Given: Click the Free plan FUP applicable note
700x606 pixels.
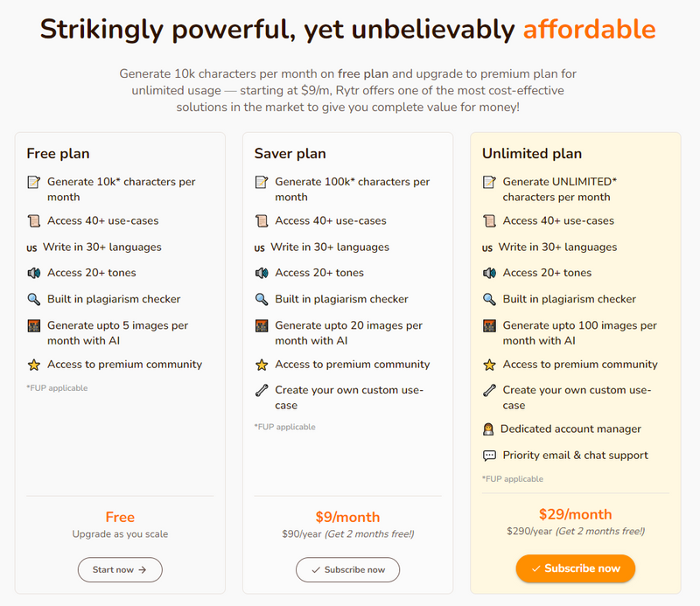Looking at the screenshot, I should (57, 387).
